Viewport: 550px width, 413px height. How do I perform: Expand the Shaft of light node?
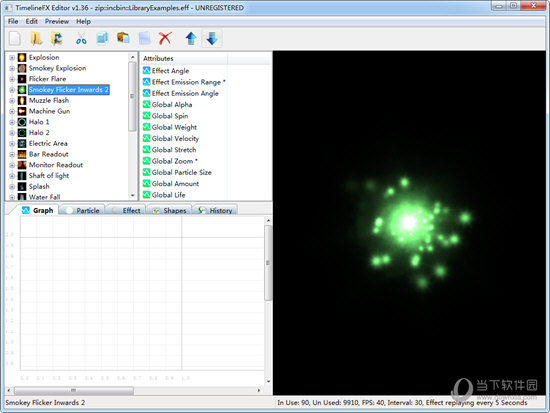tap(12, 176)
